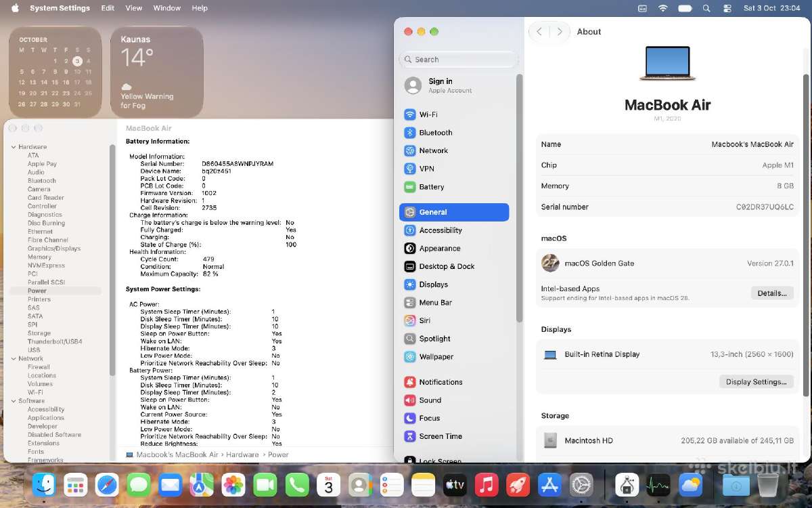
Task: Launch Finder from the Dock
Action: (x=44, y=485)
